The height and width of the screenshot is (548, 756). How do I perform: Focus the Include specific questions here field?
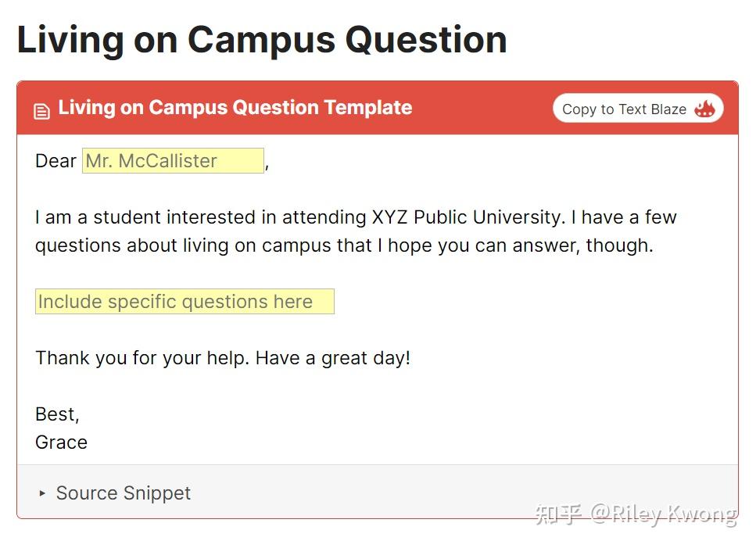click(x=185, y=302)
